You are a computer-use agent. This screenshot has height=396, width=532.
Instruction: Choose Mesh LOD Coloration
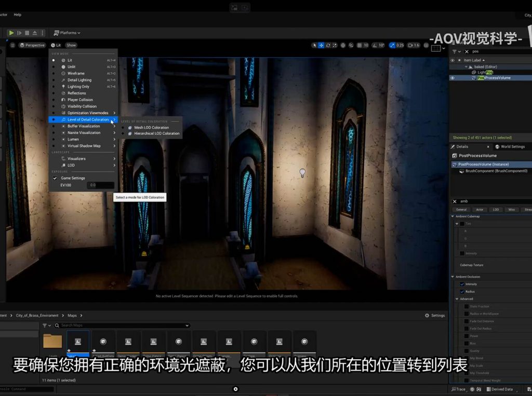pyautogui.click(x=151, y=127)
